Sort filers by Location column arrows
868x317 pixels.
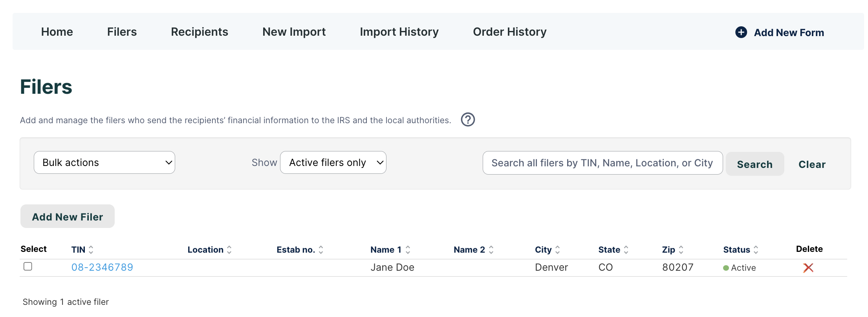[x=229, y=250]
